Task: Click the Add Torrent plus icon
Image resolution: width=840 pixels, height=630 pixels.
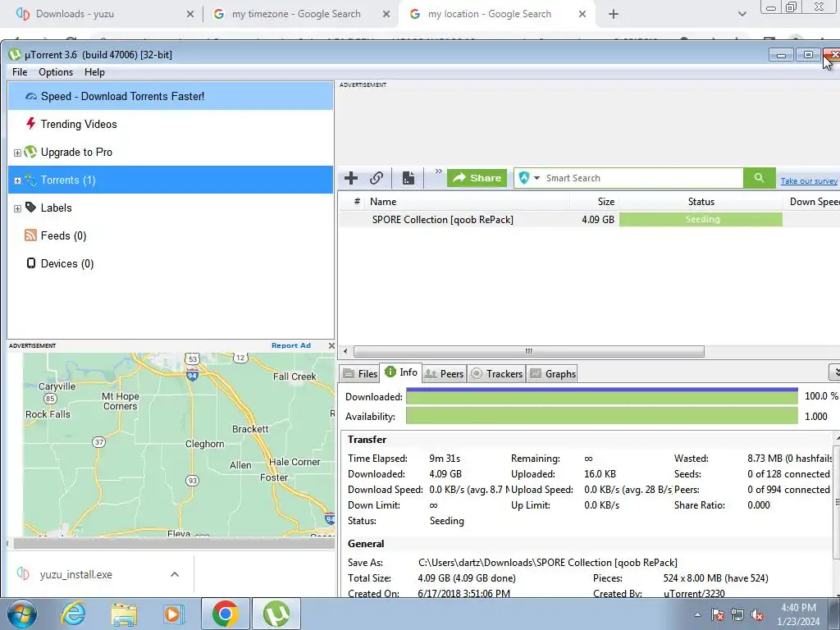Action: 351,178
